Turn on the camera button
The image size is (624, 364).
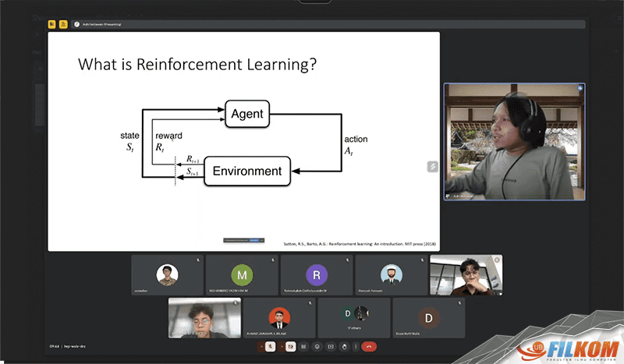click(x=290, y=345)
